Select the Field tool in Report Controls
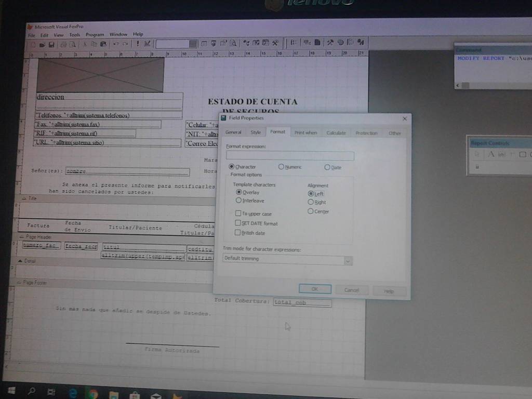This screenshot has height=399, width=532. [501, 154]
